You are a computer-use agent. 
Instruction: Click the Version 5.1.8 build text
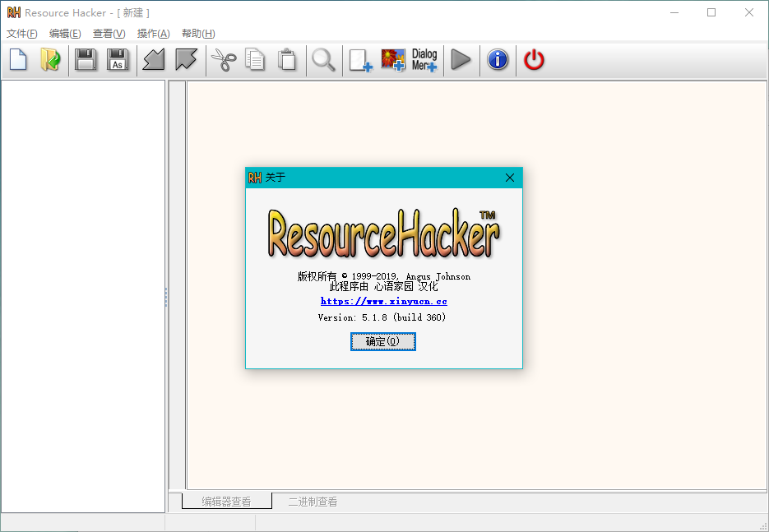pos(382,317)
